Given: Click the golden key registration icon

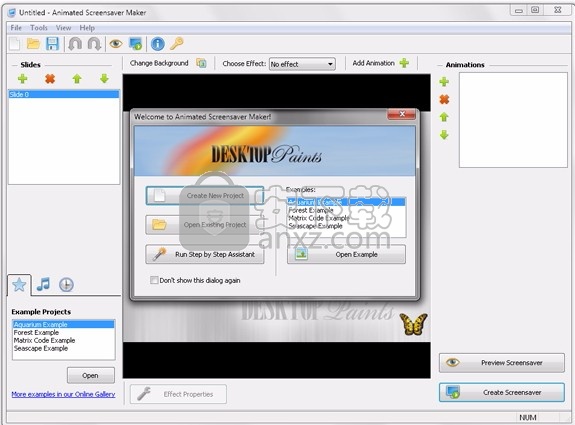Looking at the screenshot, I should point(177,44).
